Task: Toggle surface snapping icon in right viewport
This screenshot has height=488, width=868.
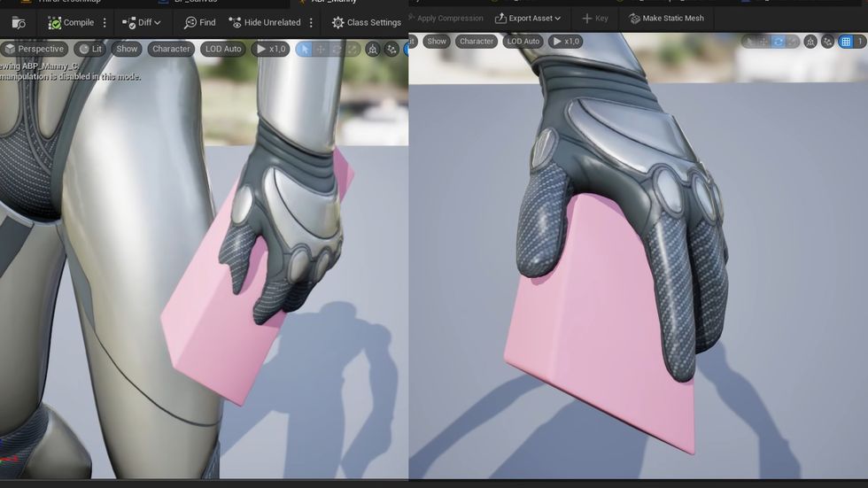Action: tap(827, 42)
